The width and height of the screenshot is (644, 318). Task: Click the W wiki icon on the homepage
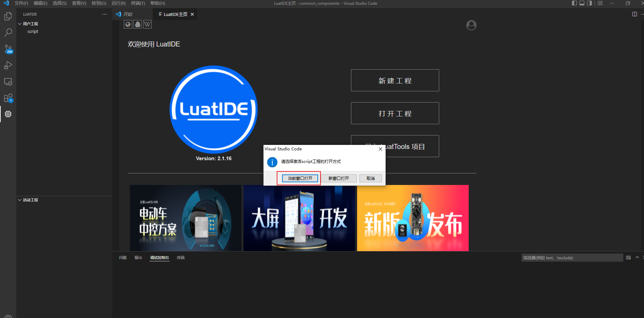(147, 24)
